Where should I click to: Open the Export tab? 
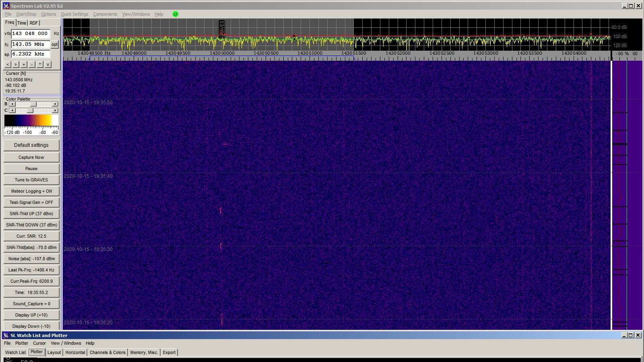(169, 352)
